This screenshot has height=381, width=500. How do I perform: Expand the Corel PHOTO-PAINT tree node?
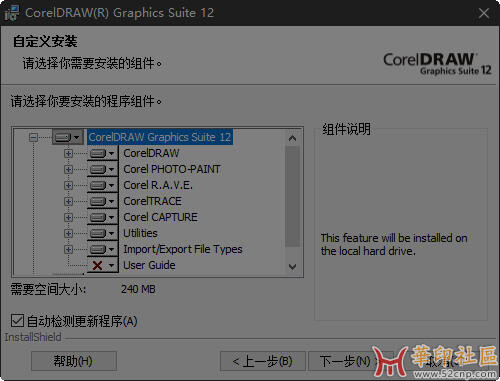coord(68,169)
